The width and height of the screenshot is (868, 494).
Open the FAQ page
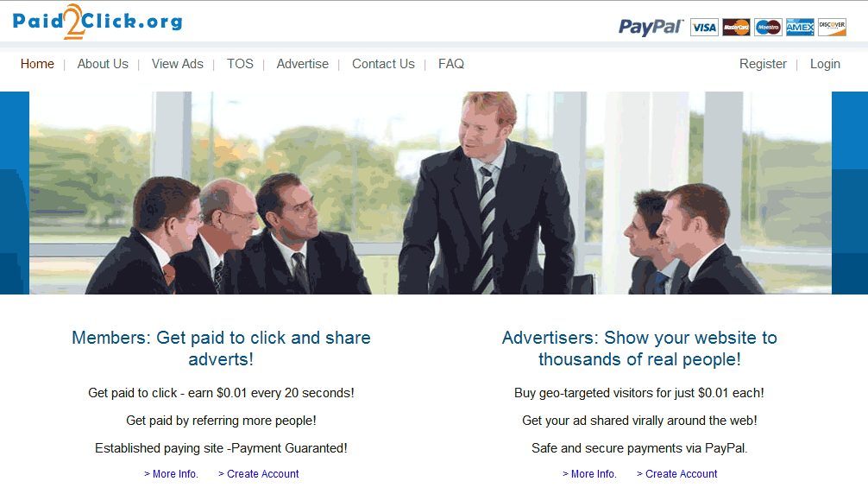click(451, 64)
